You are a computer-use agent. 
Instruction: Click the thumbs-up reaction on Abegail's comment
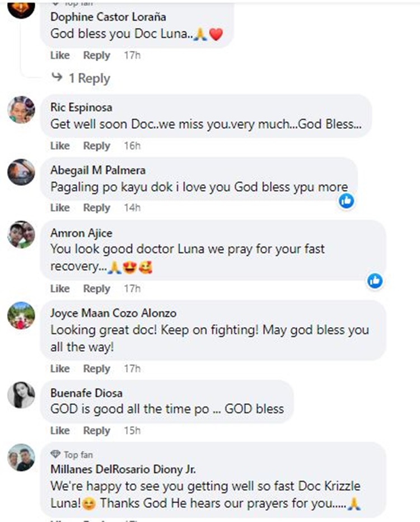point(346,202)
